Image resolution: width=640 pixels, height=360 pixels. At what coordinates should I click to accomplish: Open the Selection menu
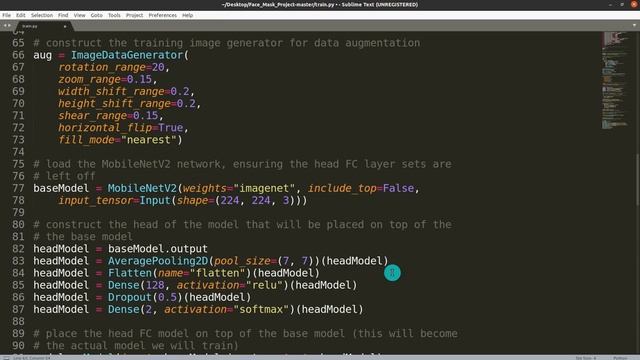point(42,15)
